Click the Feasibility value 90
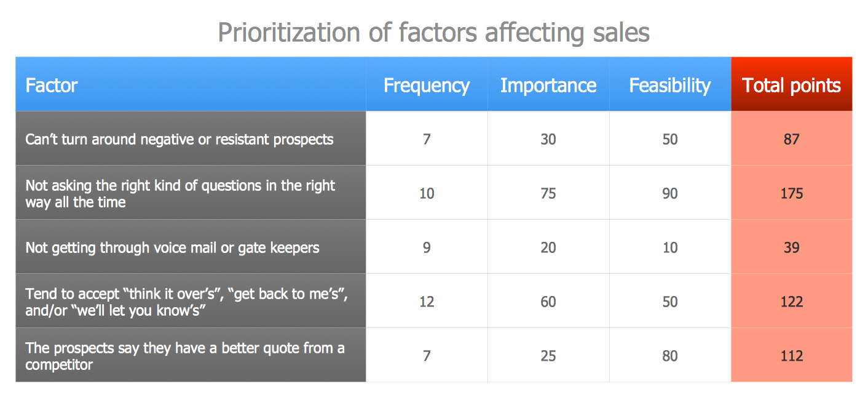868x397 pixels. [669, 193]
